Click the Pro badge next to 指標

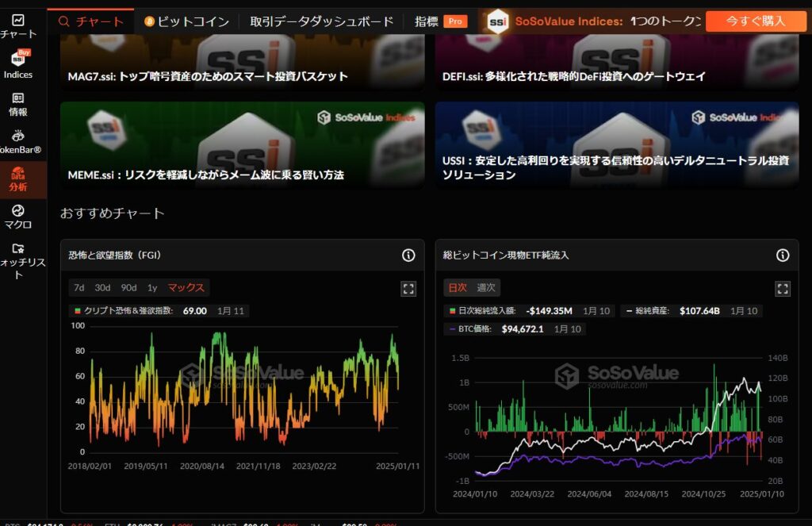tap(455, 21)
